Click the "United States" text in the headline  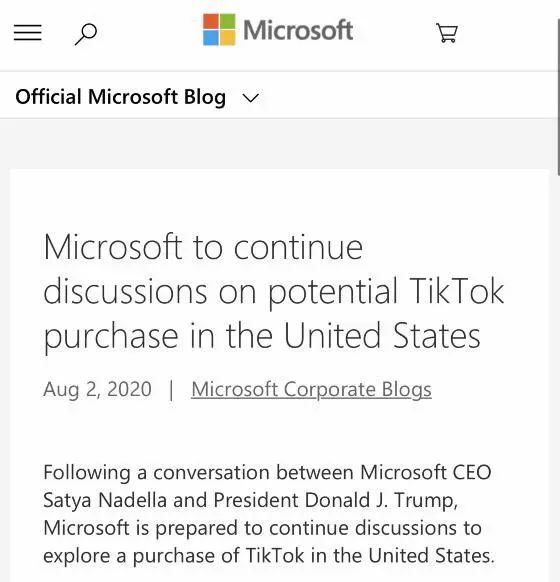pyautogui.click(x=382, y=336)
